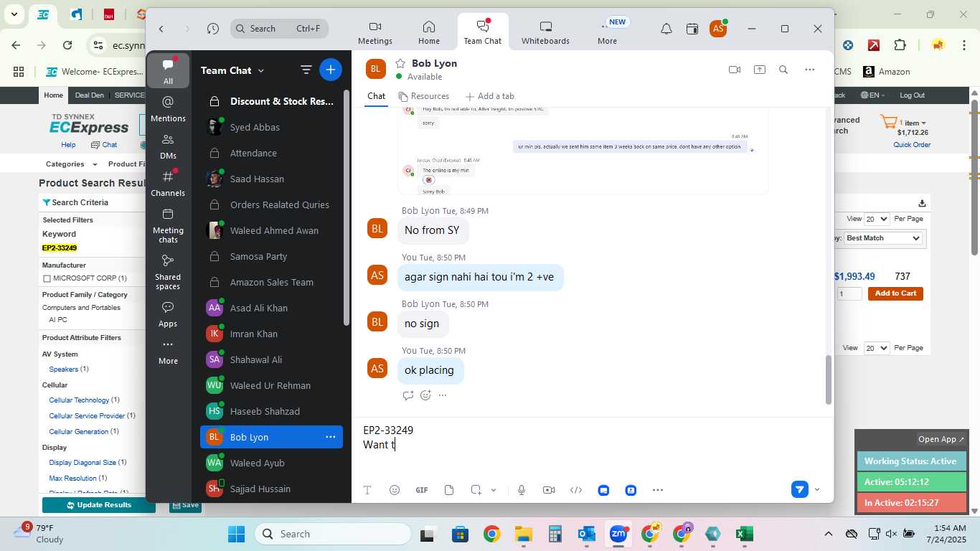Record an audio message with microphone icon
The image size is (980, 551).
tap(522, 490)
